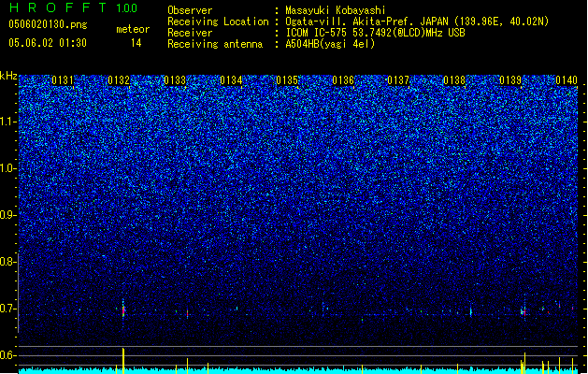Click the 0.8 kHz frequency axis label
588x374 pixels.
[x=7, y=262]
